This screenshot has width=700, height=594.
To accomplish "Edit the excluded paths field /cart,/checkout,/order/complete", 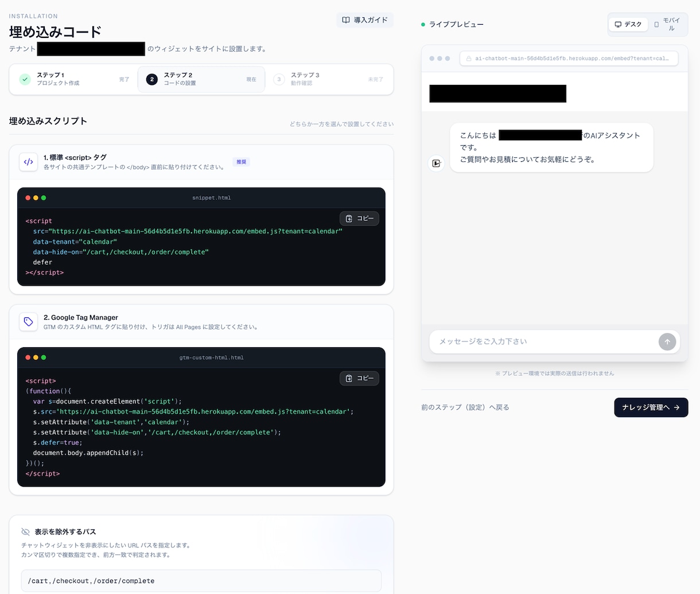I will [201, 581].
